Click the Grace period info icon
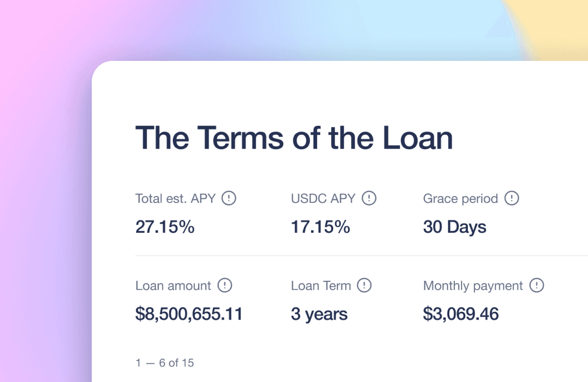The image size is (588, 382). (x=512, y=198)
